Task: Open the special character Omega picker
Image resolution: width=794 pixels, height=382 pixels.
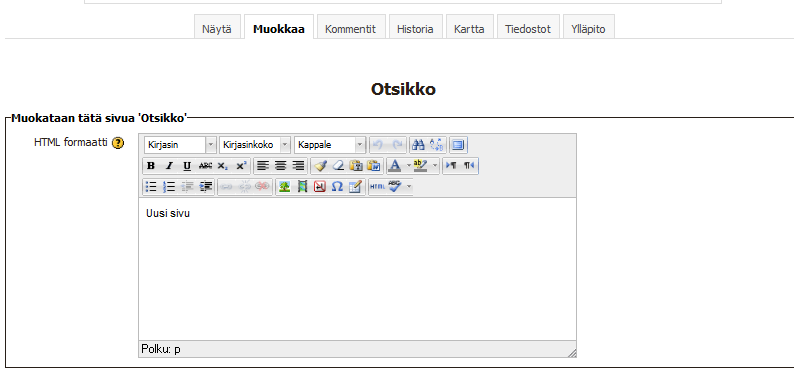Action: pyautogui.click(x=337, y=187)
